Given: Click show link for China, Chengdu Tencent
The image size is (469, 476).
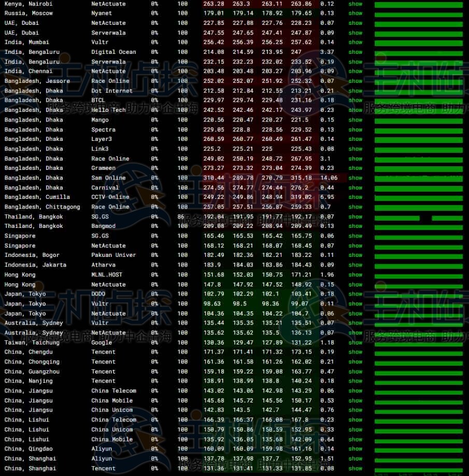Looking at the screenshot, I should (356, 352).
